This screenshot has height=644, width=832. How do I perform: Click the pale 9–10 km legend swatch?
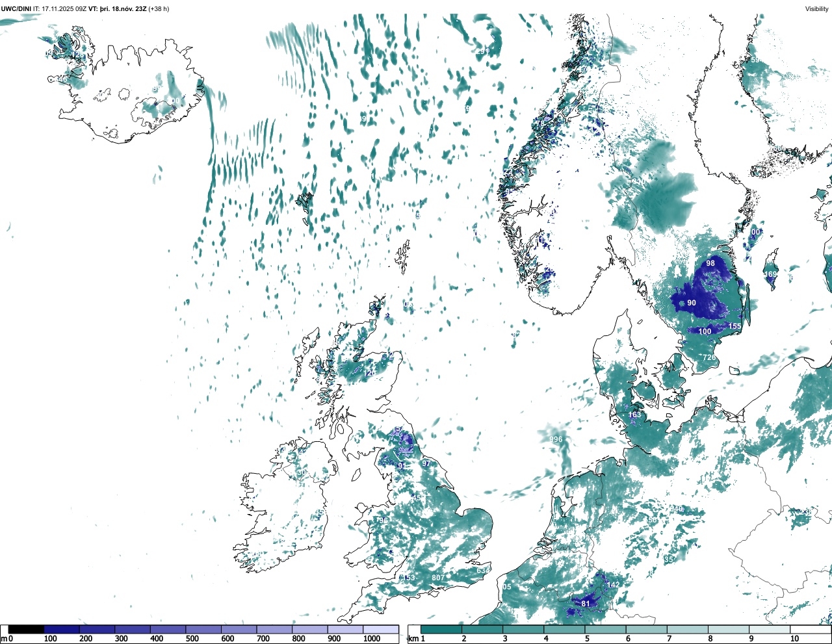point(770,630)
